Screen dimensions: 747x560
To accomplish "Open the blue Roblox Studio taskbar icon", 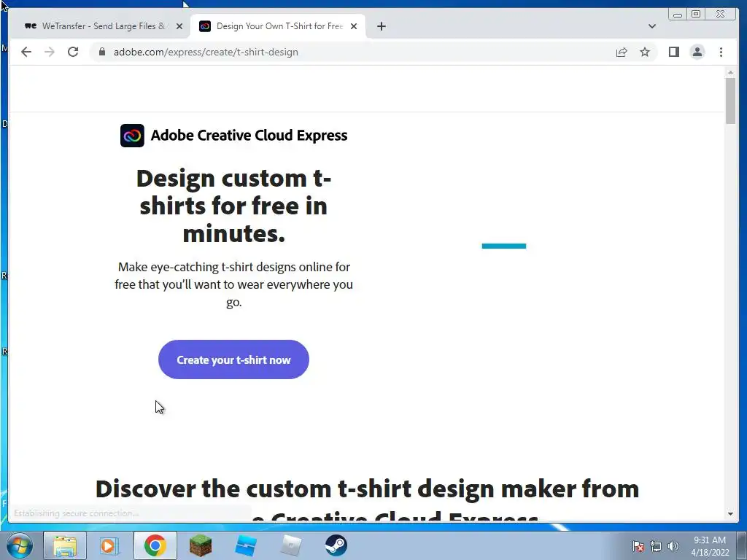I will (x=246, y=545).
